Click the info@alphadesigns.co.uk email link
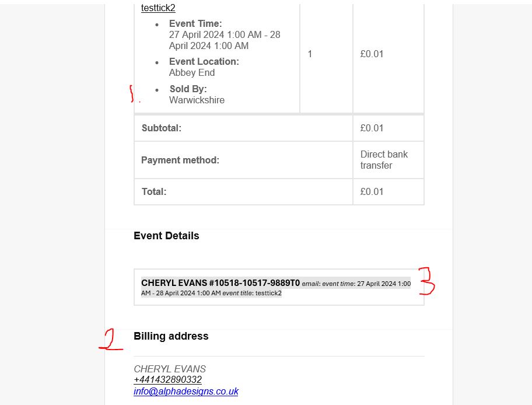Image resolution: width=532 pixels, height=405 pixels. [186, 391]
